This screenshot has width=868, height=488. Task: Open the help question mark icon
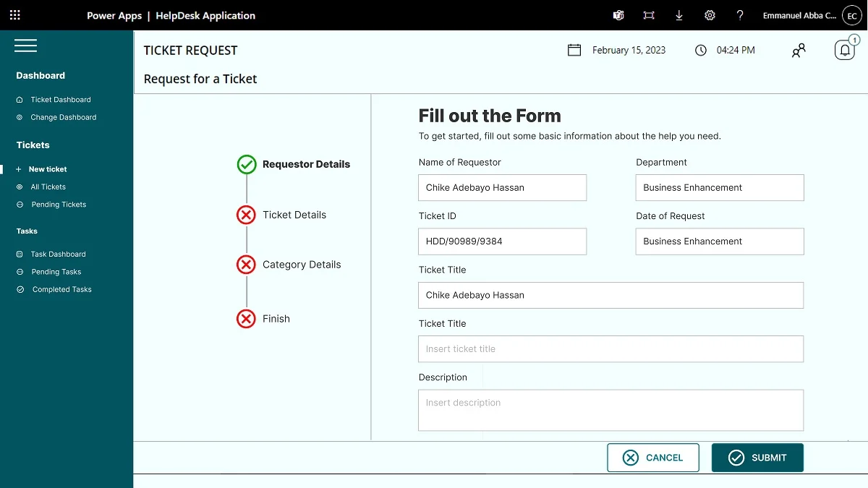[x=740, y=15]
